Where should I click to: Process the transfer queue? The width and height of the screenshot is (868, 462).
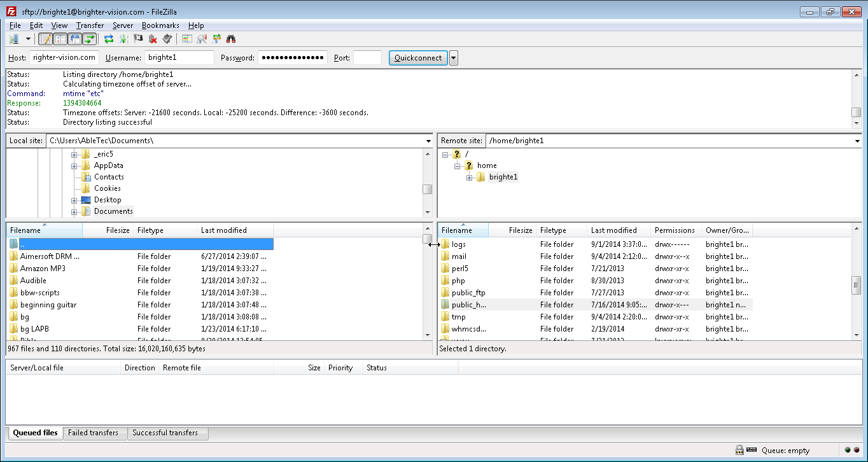pyautogui.click(x=123, y=39)
